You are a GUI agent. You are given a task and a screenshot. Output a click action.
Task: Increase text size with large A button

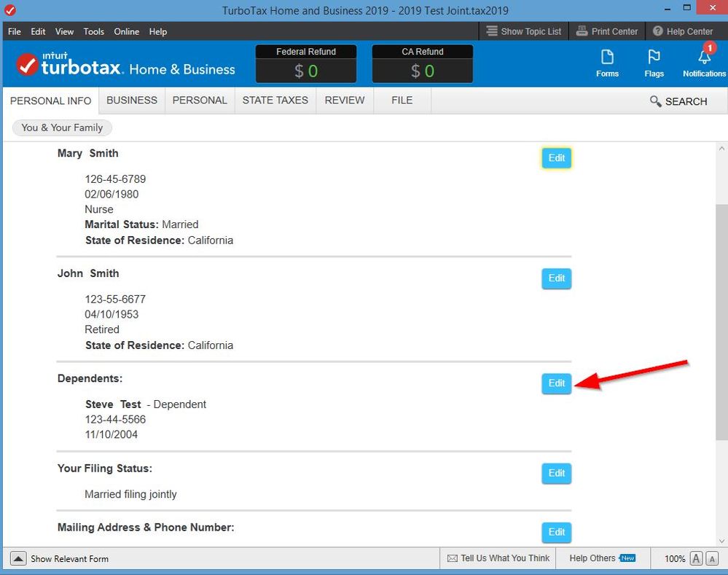click(696, 558)
